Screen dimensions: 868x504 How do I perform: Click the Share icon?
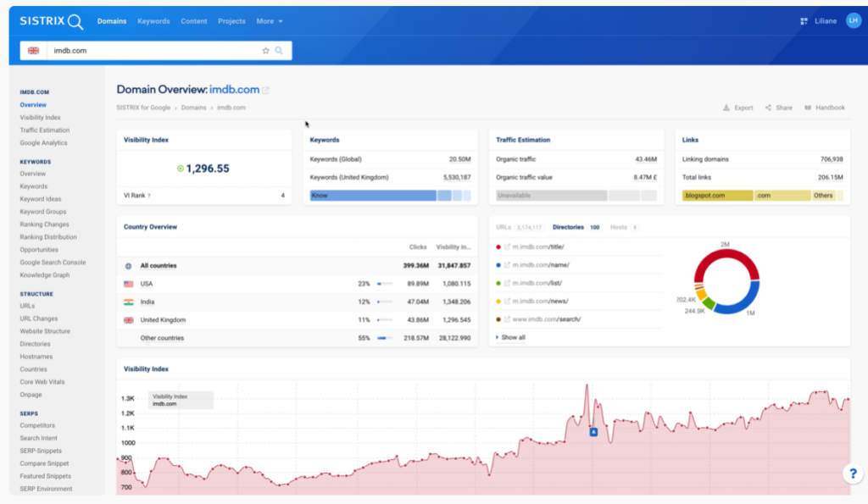click(768, 108)
